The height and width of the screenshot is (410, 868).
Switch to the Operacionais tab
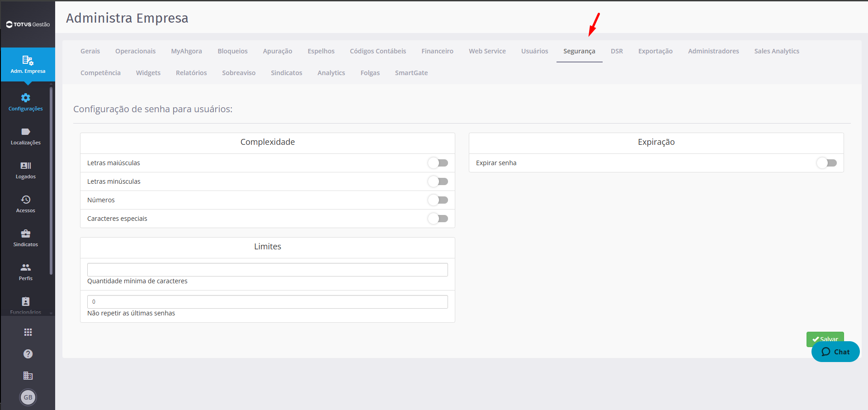click(135, 51)
